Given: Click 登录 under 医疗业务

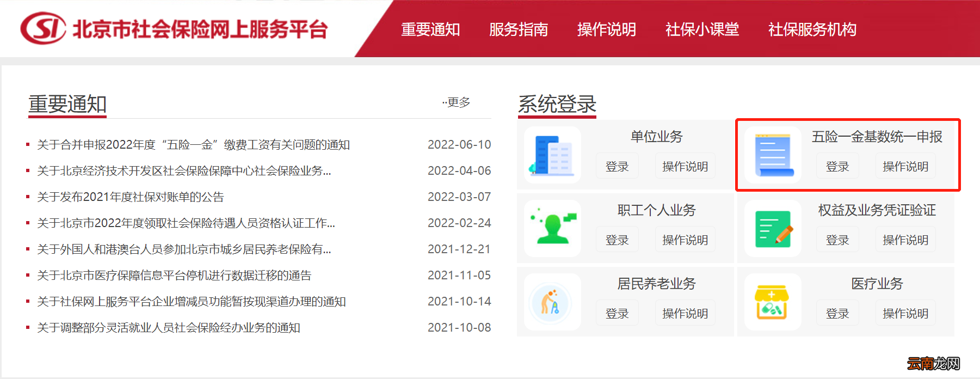Looking at the screenshot, I should point(837,314).
